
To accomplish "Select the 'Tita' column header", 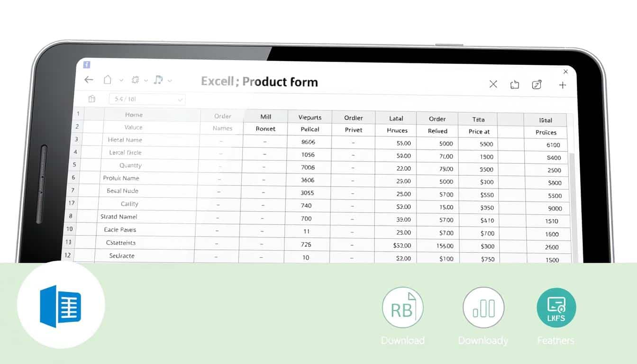I will [x=478, y=119].
